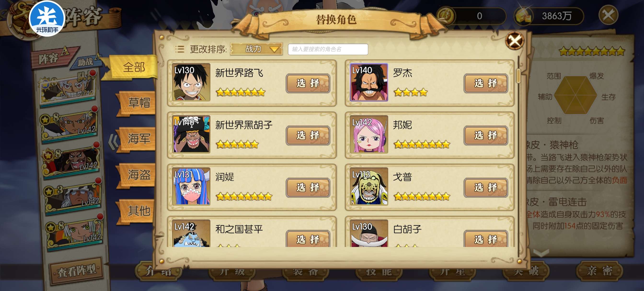Screen dimensions: 644x291
Task: Click 选择 button for 新世界黑胡子
Action: pos(308,136)
